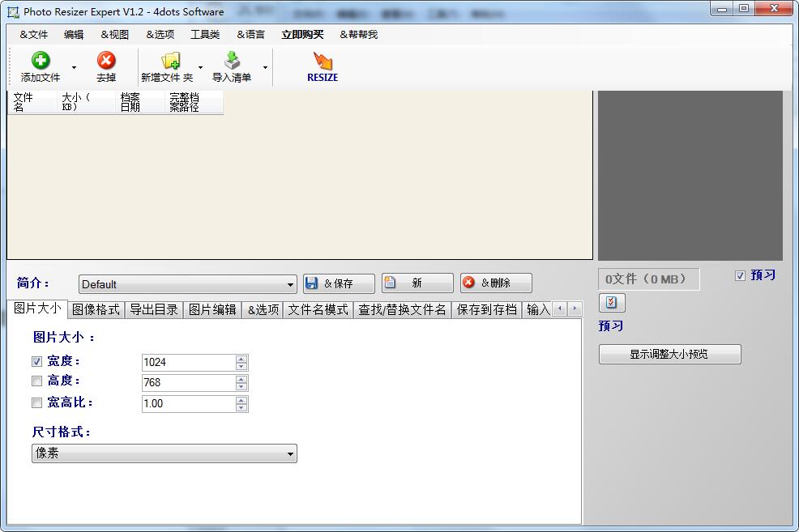Click the width field showing 1024

point(189,363)
